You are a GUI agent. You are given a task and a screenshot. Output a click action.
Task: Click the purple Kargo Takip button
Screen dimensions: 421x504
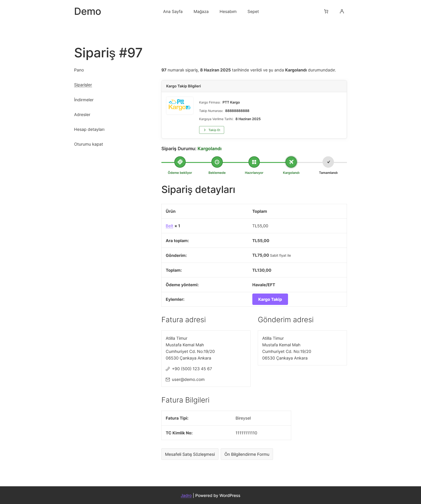click(270, 299)
